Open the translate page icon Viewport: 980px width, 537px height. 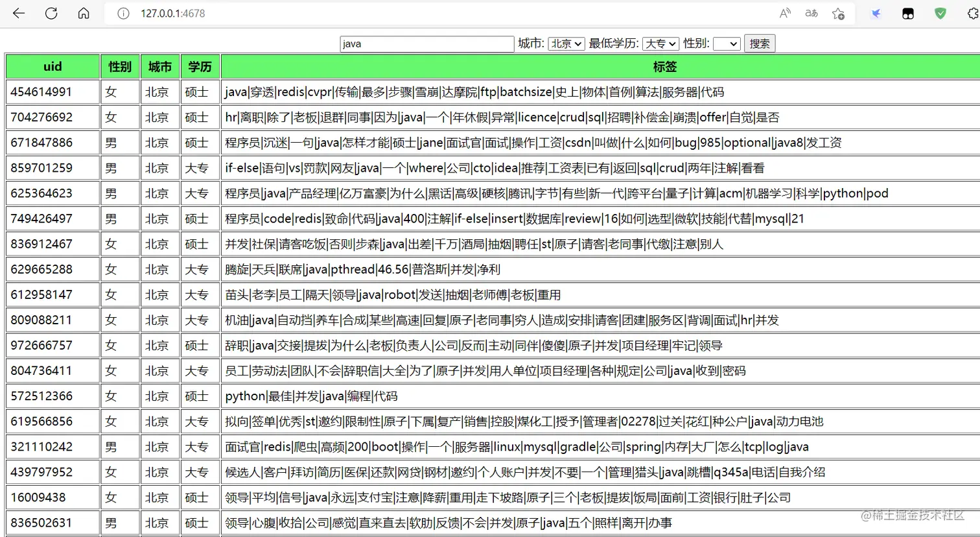pos(811,13)
